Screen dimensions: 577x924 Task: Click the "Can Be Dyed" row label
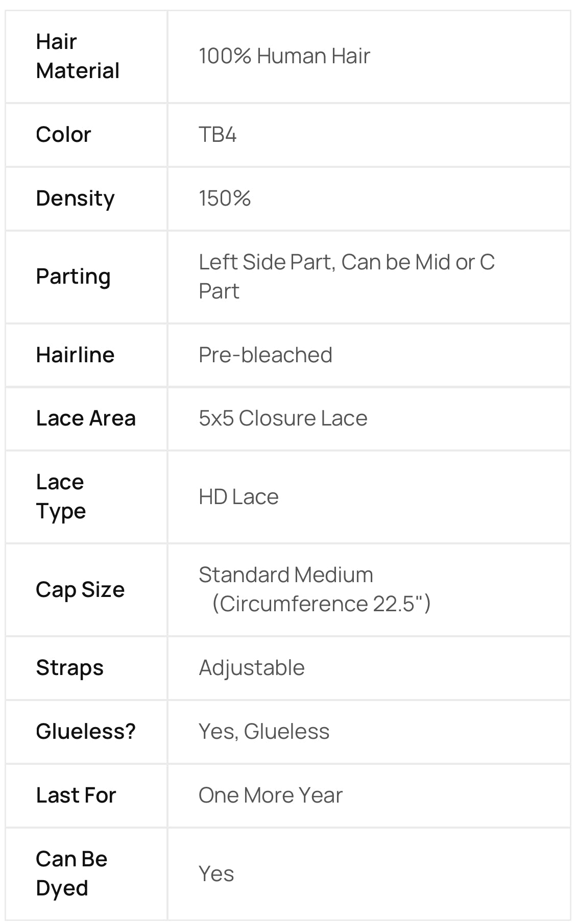pos(71,873)
